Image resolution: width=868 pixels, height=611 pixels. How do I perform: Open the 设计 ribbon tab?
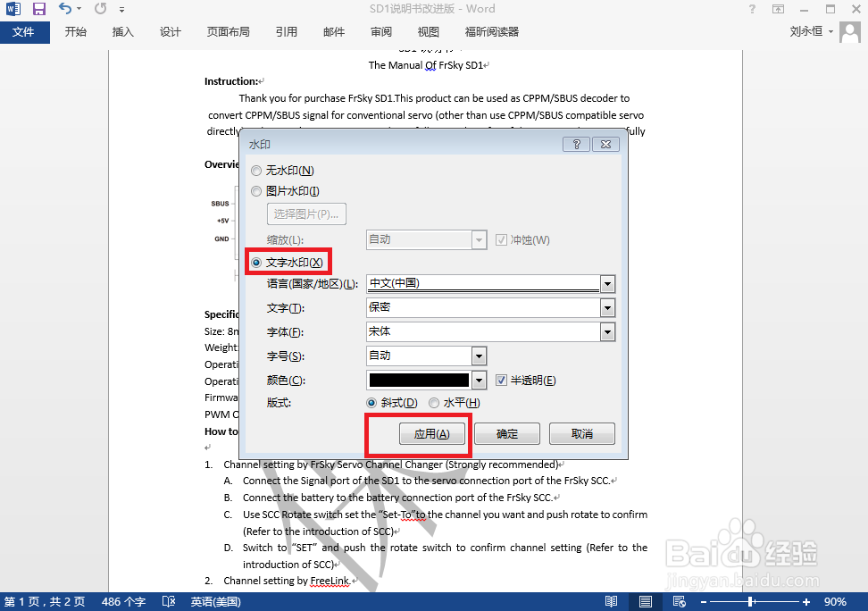(170, 32)
